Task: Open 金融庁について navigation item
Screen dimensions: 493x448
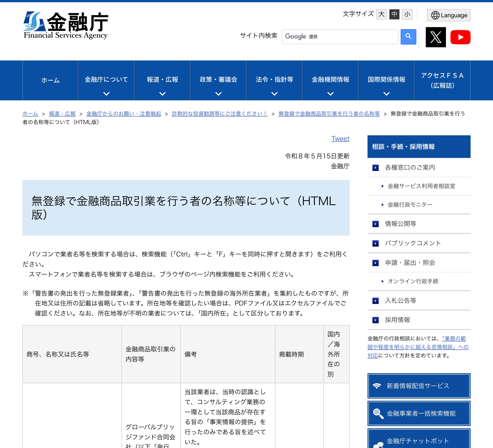Action: 106,80
